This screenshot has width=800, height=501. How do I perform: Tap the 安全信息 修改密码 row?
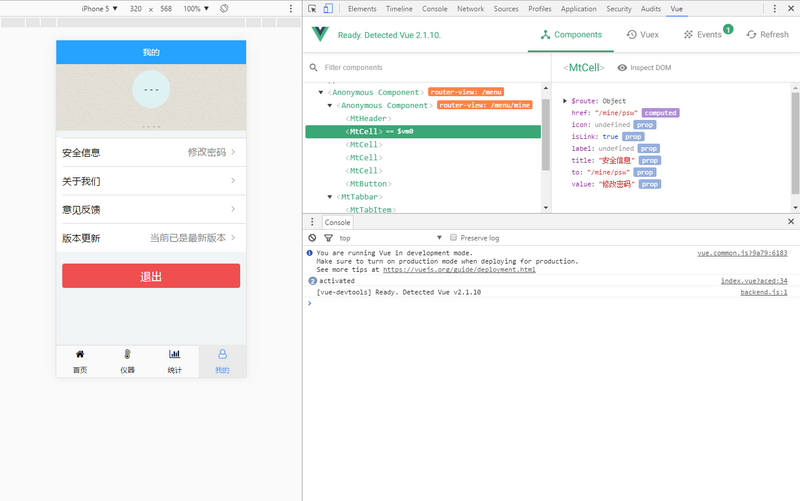151,153
